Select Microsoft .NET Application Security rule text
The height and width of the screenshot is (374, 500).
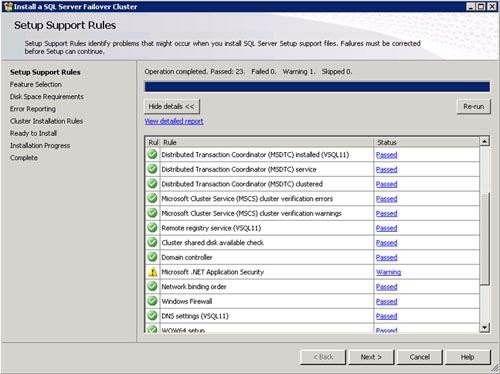point(213,272)
